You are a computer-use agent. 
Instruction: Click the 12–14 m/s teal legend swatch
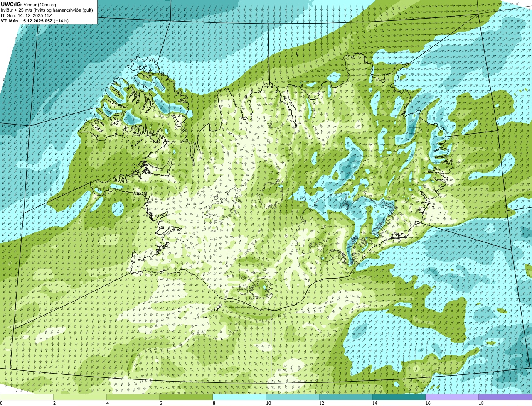tap(346, 397)
